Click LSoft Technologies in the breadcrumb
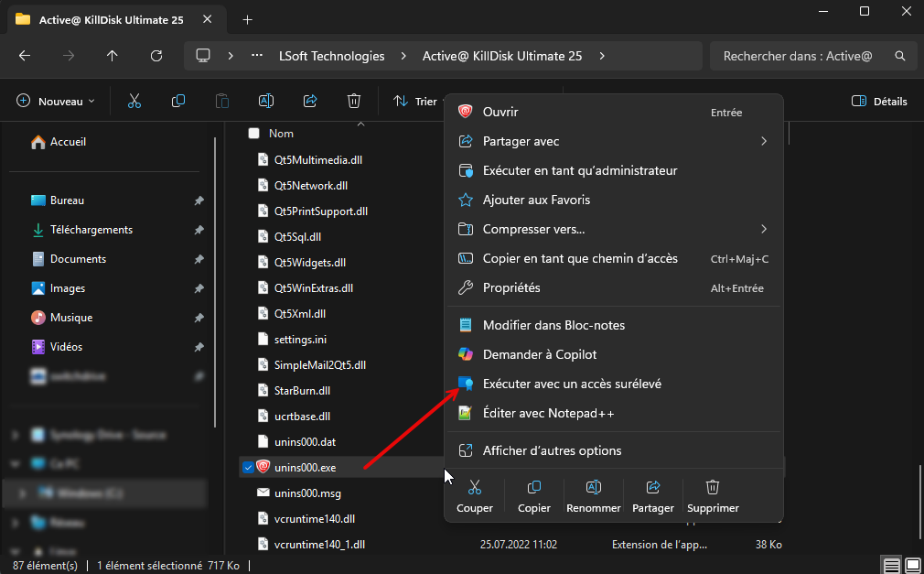Viewport: 924px width, 574px height. (x=332, y=56)
